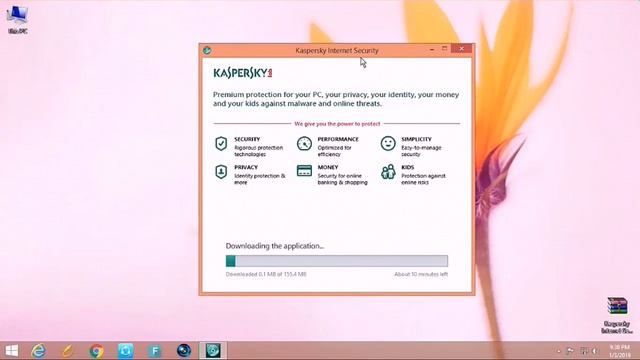The image size is (640, 360).
Task: Click the Simplicity smiley face icon
Action: (388, 143)
